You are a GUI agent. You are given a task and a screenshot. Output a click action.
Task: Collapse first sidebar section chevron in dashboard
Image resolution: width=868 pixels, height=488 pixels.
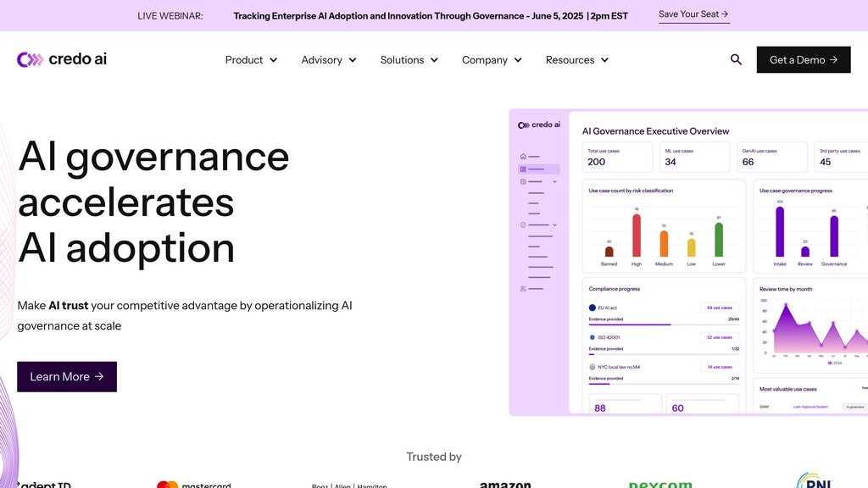(x=555, y=181)
